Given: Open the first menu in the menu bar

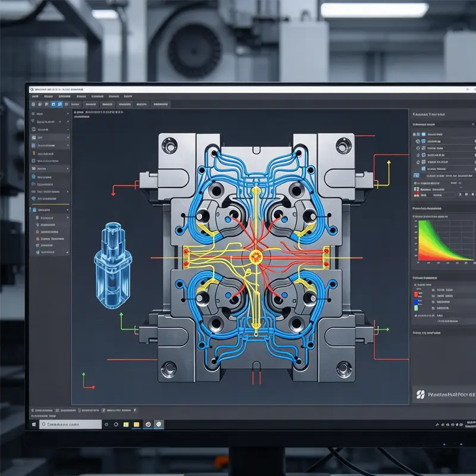Looking at the screenshot, I should pos(35,96).
